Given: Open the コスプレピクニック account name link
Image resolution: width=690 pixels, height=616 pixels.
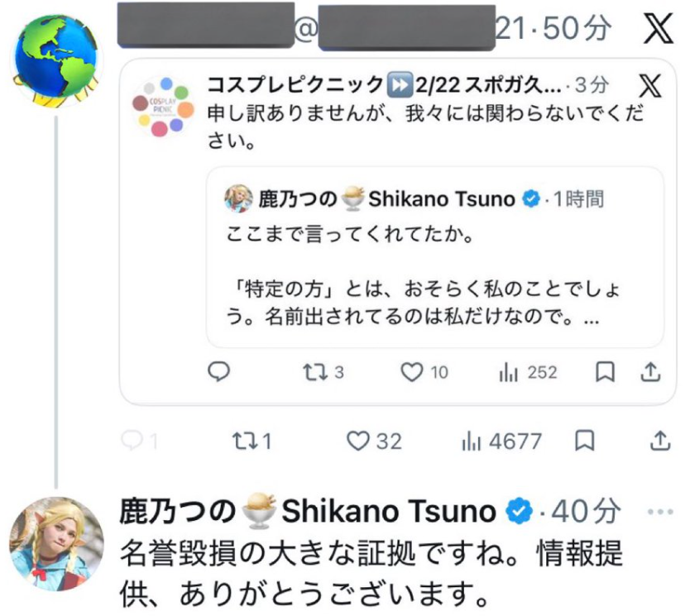Looking at the screenshot, I should tap(295, 84).
